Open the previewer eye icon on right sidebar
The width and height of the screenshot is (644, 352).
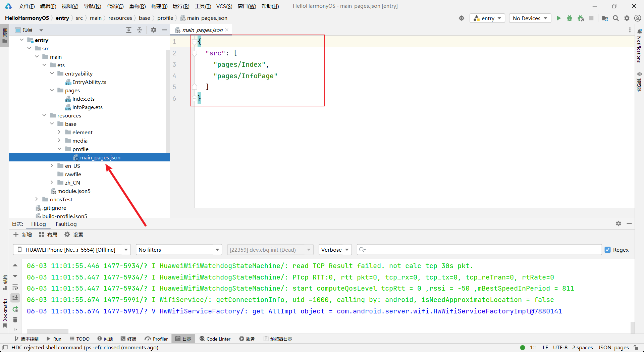pos(639,74)
